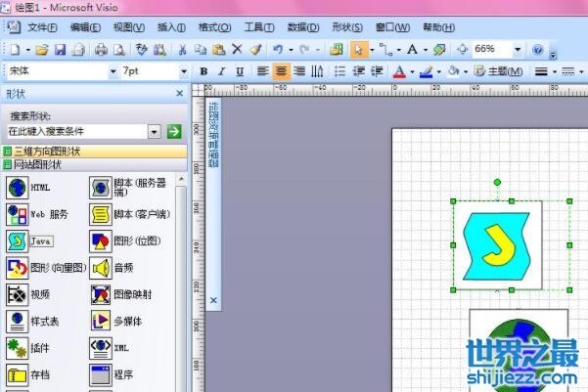Select the XML shape in the stencil

pyautogui.click(x=101, y=347)
